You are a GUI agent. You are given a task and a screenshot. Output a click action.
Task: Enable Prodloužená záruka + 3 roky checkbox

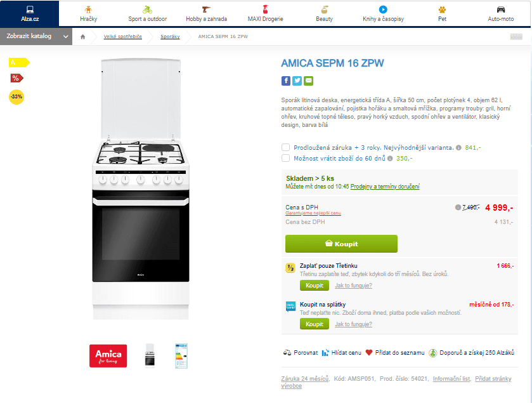tap(286, 147)
